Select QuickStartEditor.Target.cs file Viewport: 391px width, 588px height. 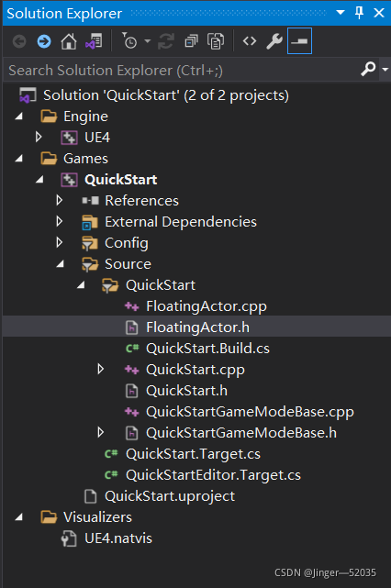click(x=213, y=475)
